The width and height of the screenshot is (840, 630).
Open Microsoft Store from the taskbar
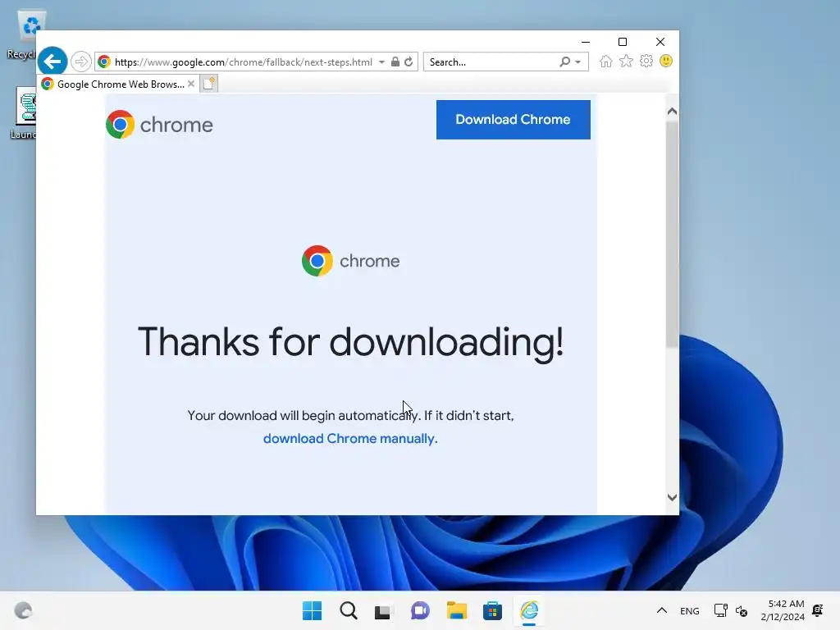(x=492, y=610)
